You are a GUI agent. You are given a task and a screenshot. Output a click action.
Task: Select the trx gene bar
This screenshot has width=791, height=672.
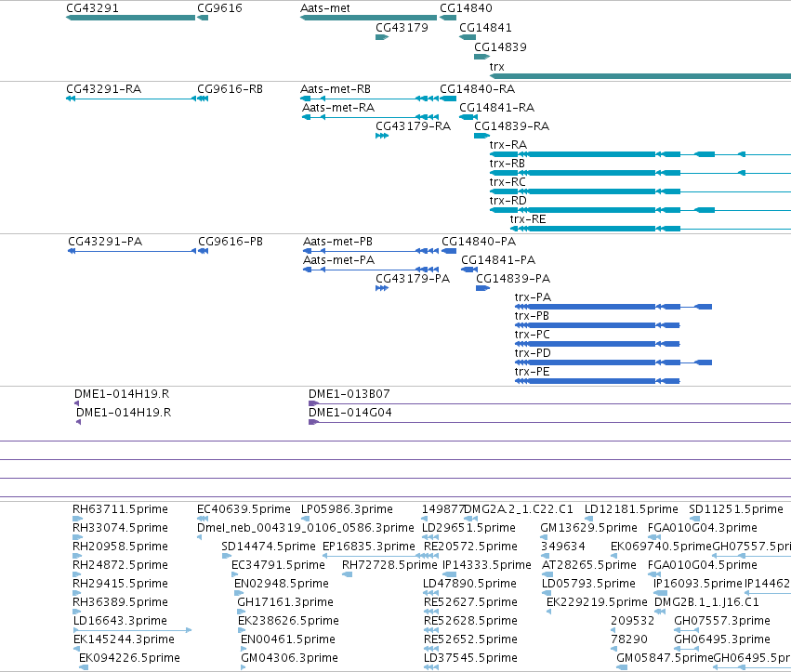(640, 76)
